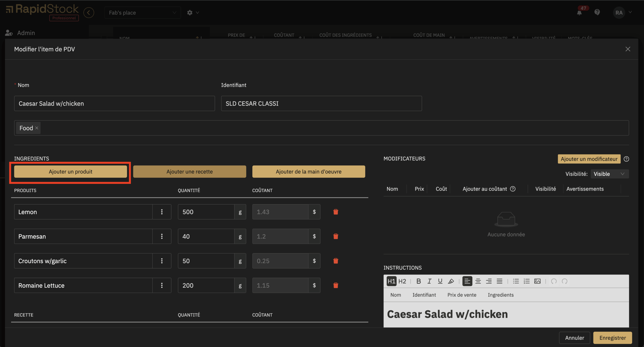Viewport: 644px width, 347px height.
Task: Select the Ingredients item in editor bar
Action: [500, 295]
